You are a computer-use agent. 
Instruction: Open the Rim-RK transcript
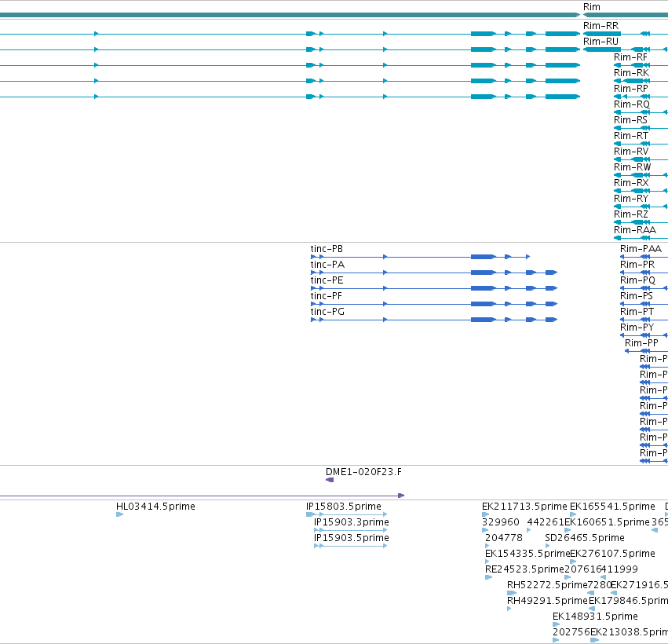(631, 73)
